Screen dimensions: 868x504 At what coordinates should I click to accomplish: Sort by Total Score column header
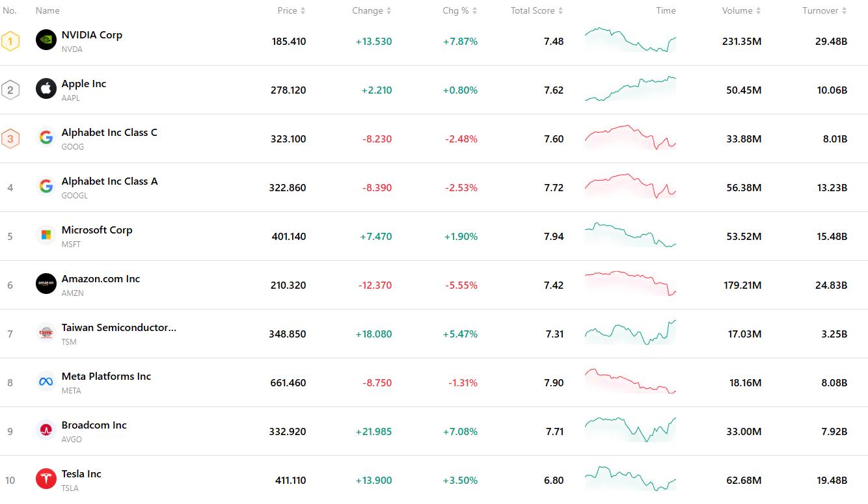(537, 10)
